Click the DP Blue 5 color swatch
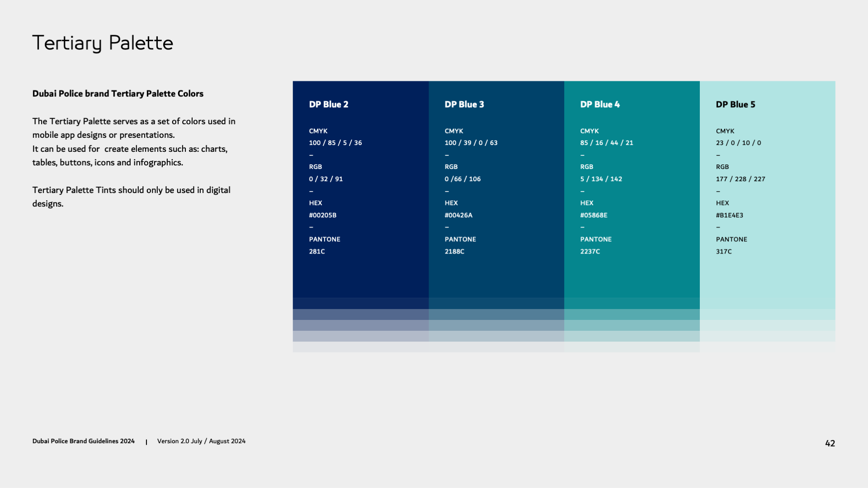 767,276
